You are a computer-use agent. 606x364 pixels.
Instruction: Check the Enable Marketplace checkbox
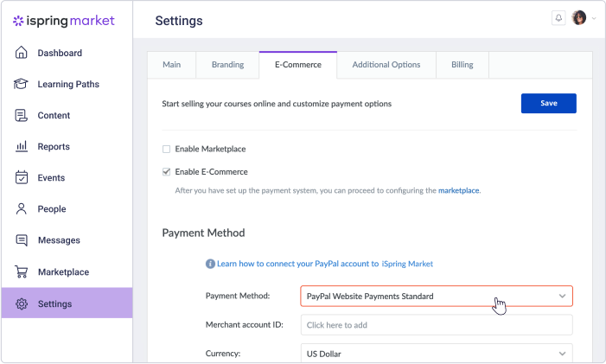point(166,150)
